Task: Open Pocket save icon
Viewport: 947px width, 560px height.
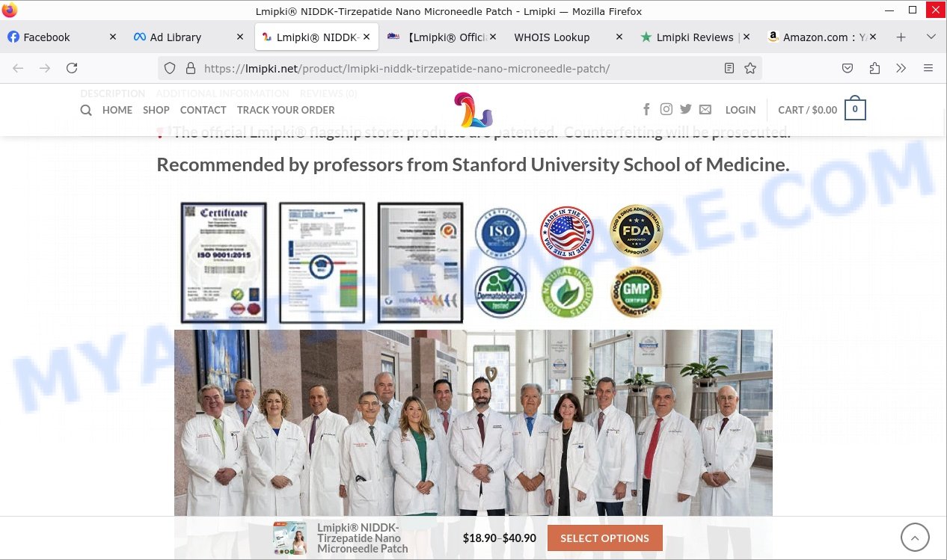Action: 848,68
